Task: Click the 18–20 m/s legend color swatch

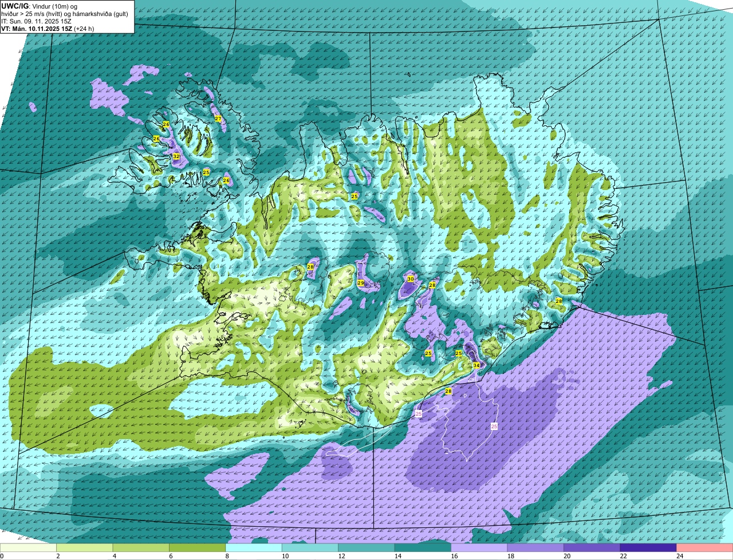Action: pos(536,547)
